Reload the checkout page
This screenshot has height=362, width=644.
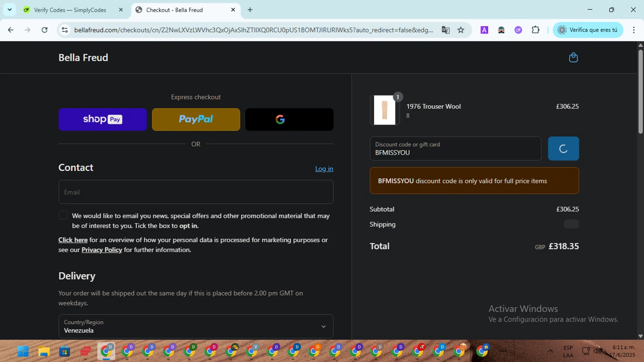click(x=45, y=30)
